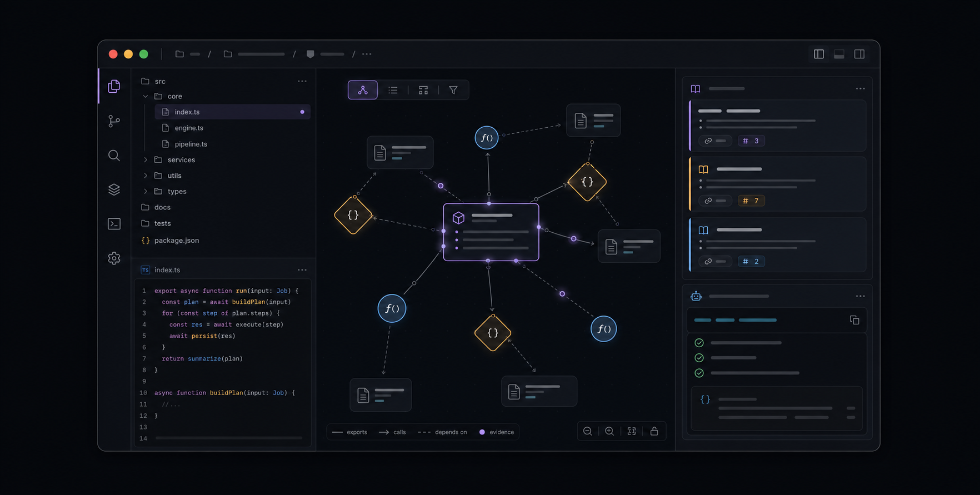Open the breadcrumb overflow ellipsis in title bar
This screenshot has width=980, height=495.
(367, 54)
